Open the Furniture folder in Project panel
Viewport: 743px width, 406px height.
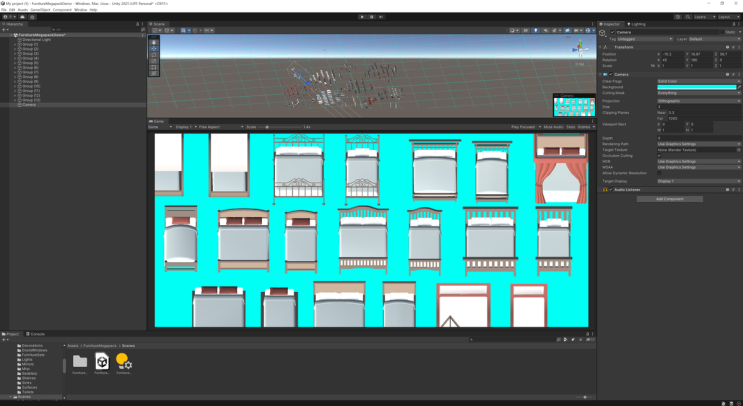80,361
